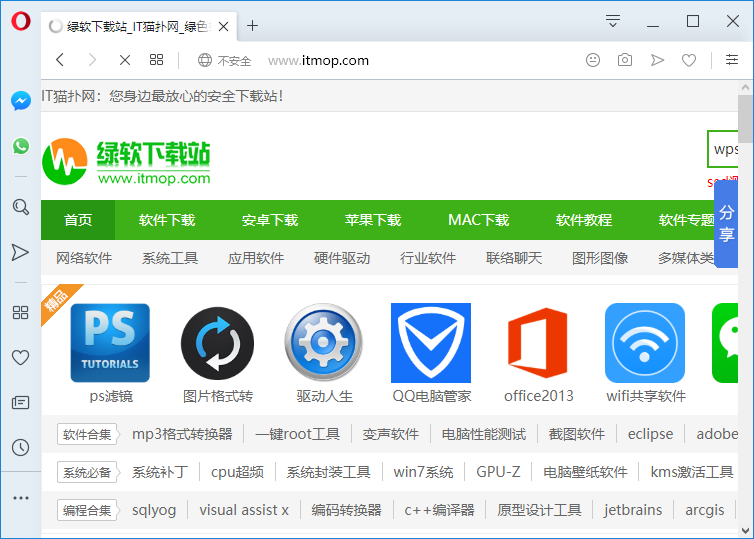Open the 电脑性能测试 link
754x539 pixels.
[484, 434]
